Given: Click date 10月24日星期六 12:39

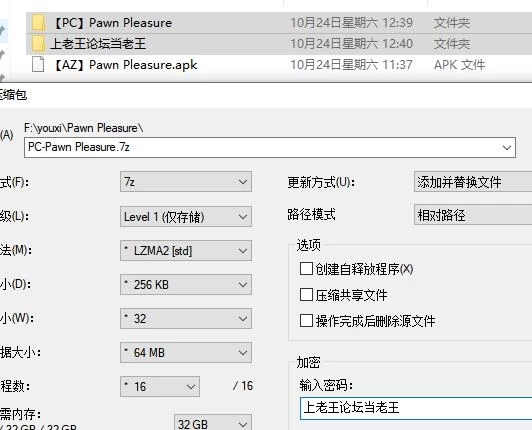Looking at the screenshot, I should (352, 23).
